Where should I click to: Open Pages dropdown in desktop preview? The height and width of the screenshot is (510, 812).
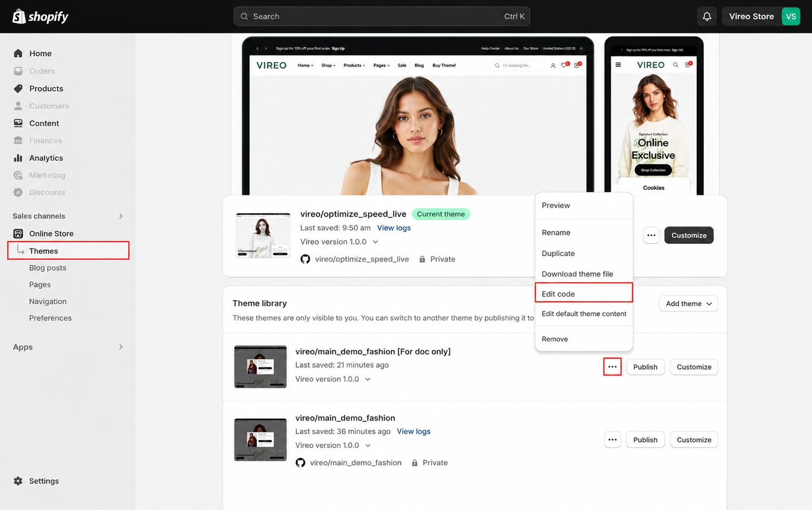(x=381, y=65)
